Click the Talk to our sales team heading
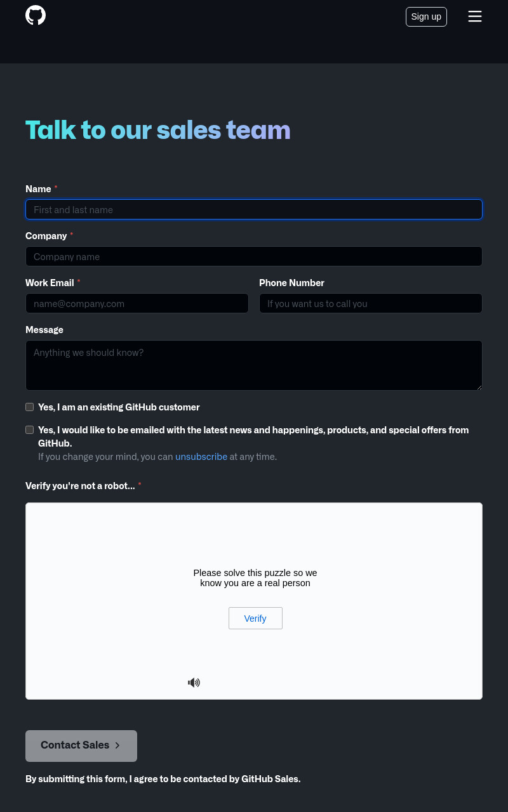 (x=158, y=130)
